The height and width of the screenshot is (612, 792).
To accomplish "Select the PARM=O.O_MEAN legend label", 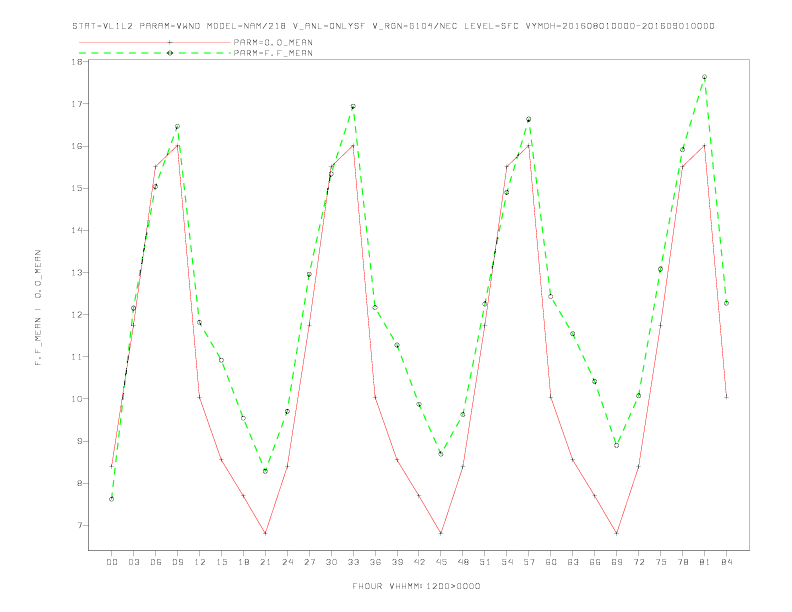I will click(x=273, y=42).
